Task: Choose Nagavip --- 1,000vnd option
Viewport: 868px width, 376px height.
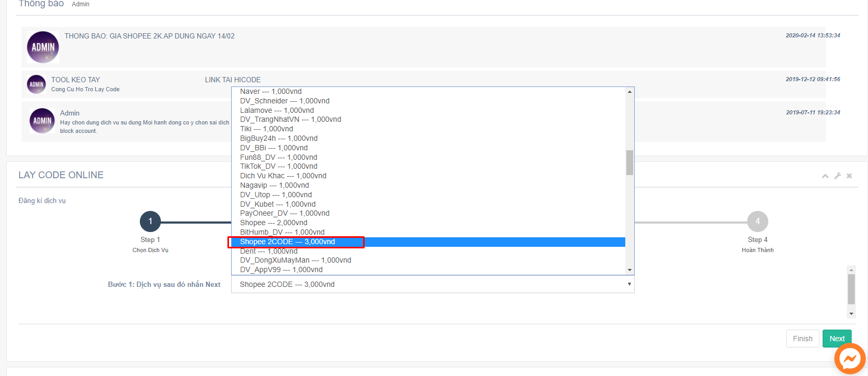Action: tap(428, 185)
